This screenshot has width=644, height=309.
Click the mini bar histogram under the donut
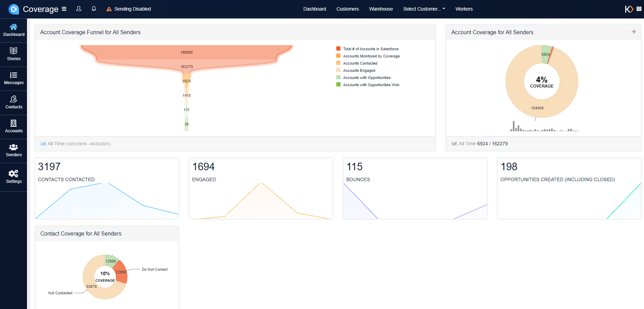point(544,126)
